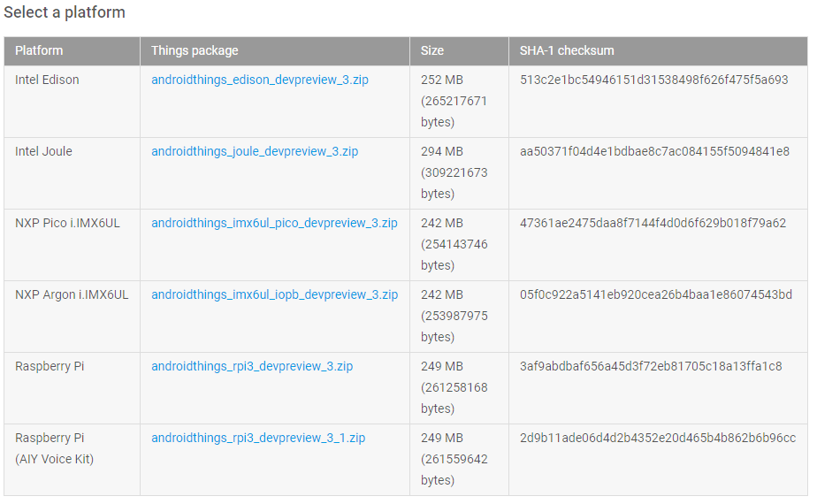This screenshot has width=817, height=504.
Task: Download androidthings_rpi3_devpreview_3_1.zip for AIY Voice Kit
Action: 258,438
